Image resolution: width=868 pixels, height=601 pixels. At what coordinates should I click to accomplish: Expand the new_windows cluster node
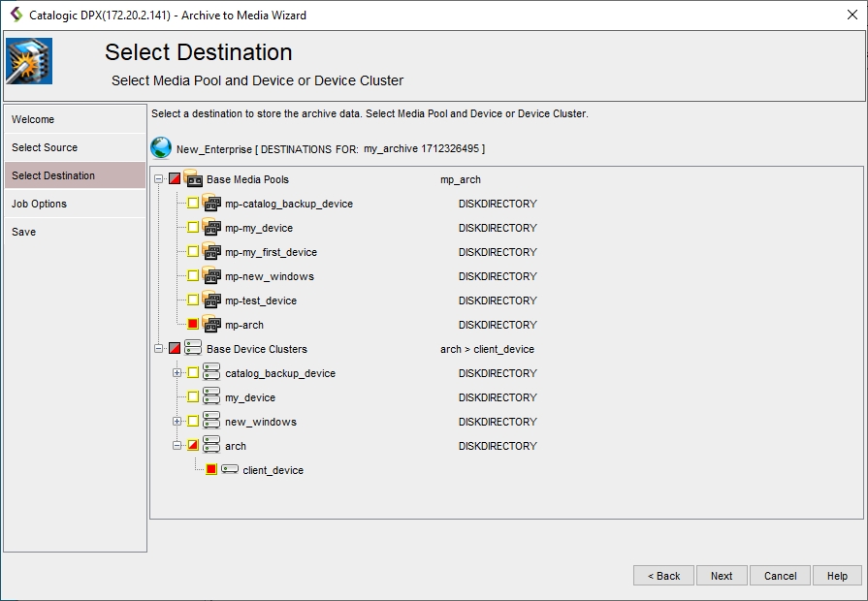pyautogui.click(x=177, y=422)
